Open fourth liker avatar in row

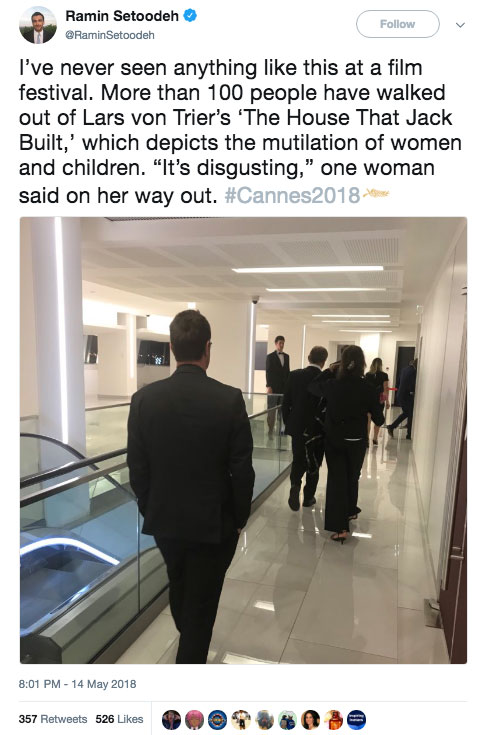coord(241,720)
